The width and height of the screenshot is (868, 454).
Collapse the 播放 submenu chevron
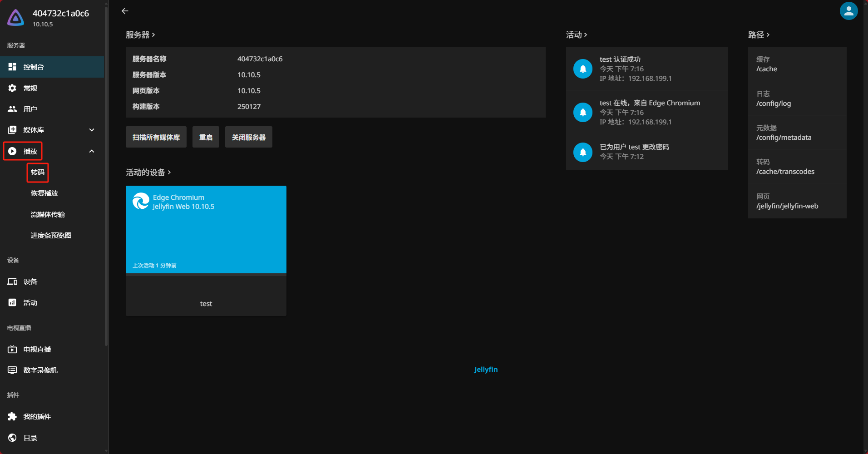tap(92, 151)
